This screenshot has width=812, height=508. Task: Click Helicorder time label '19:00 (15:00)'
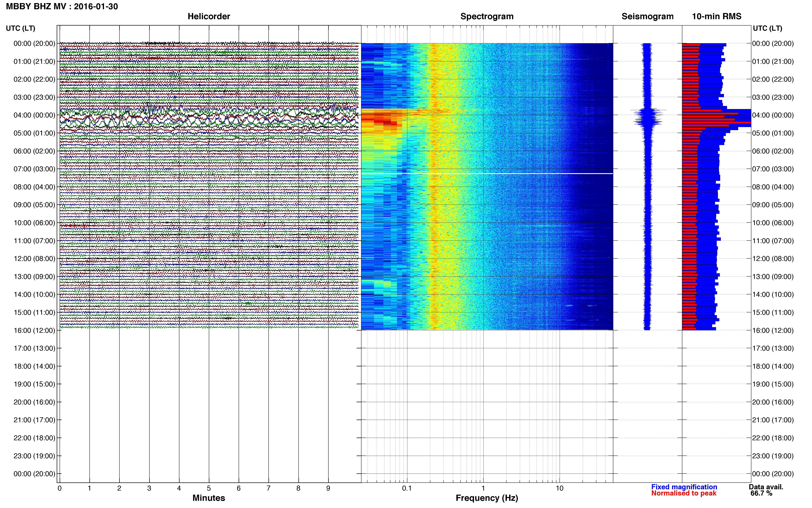click(34, 384)
